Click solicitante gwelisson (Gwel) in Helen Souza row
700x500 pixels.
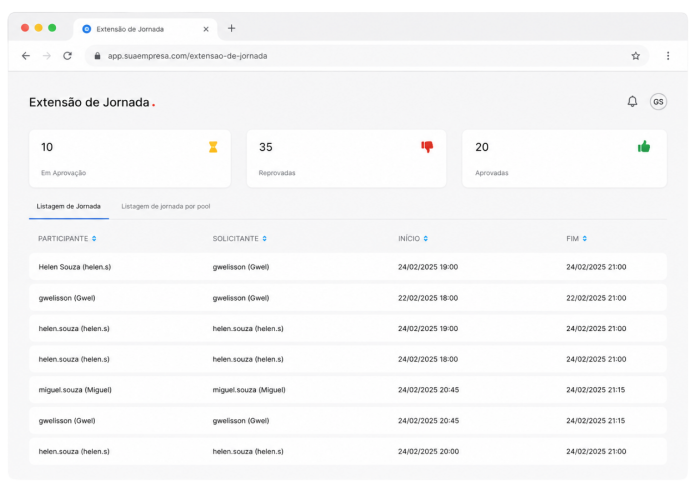(241, 267)
